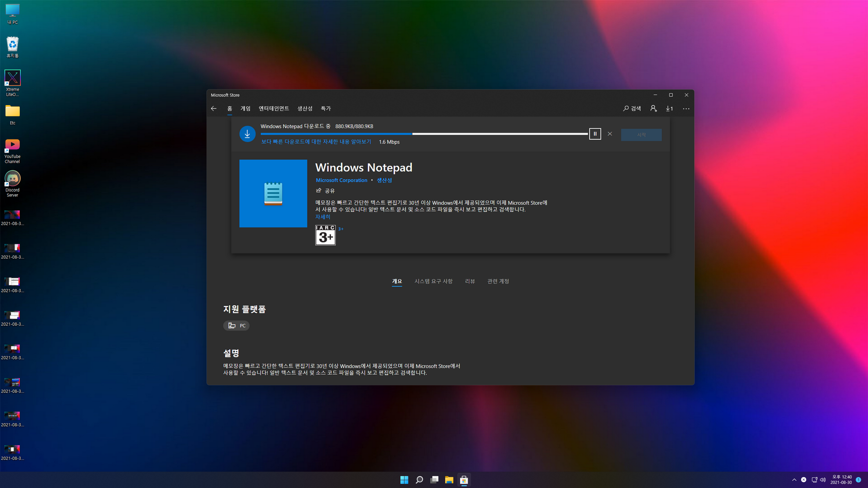Switch to 시스템 요구 사항 tab

click(434, 281)
